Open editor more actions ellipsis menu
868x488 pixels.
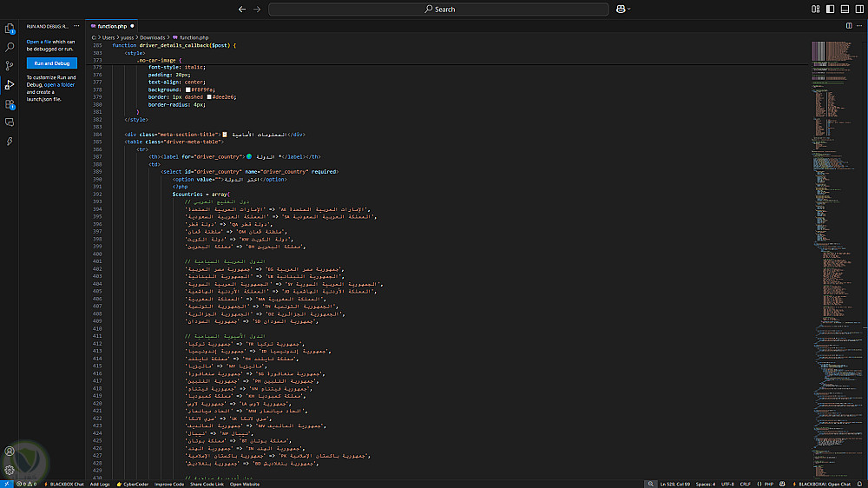pyautogui.click(x=858, y=26)
